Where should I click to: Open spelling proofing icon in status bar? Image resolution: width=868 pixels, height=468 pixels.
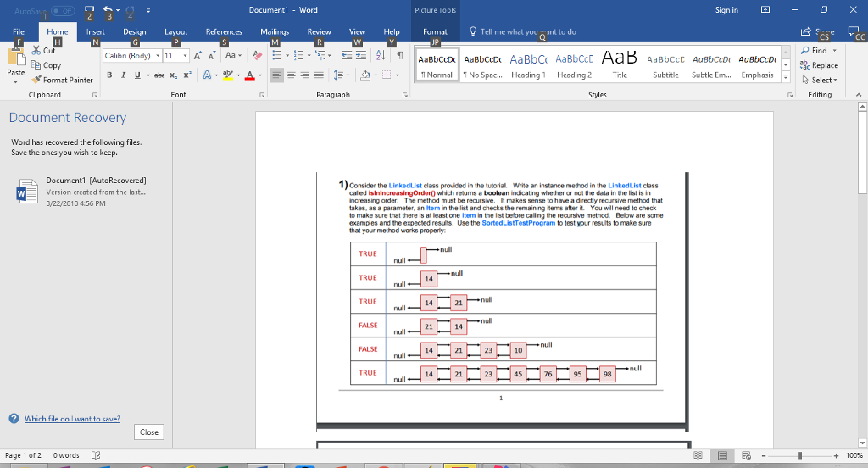click(96, 455)
